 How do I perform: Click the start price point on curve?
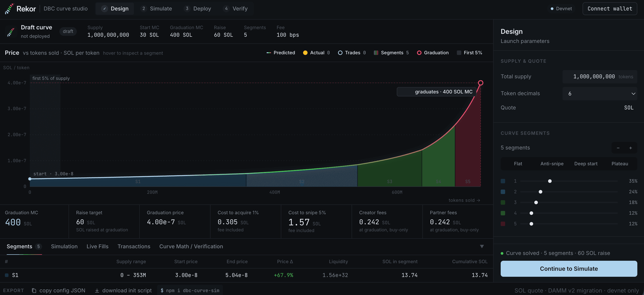point(30,179)
